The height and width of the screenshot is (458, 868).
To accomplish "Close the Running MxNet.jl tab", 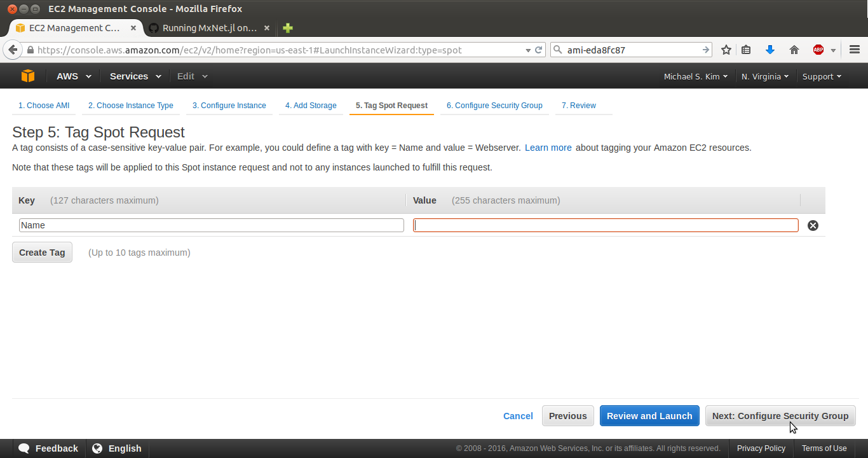I will 267,28.
